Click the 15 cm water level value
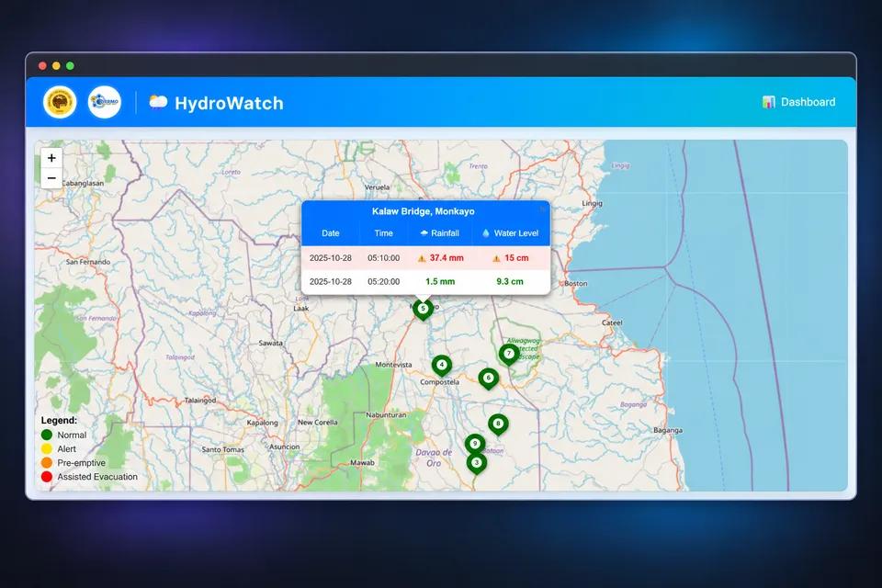Viewport: 882px width, 588px height. [x=516, y=257]
